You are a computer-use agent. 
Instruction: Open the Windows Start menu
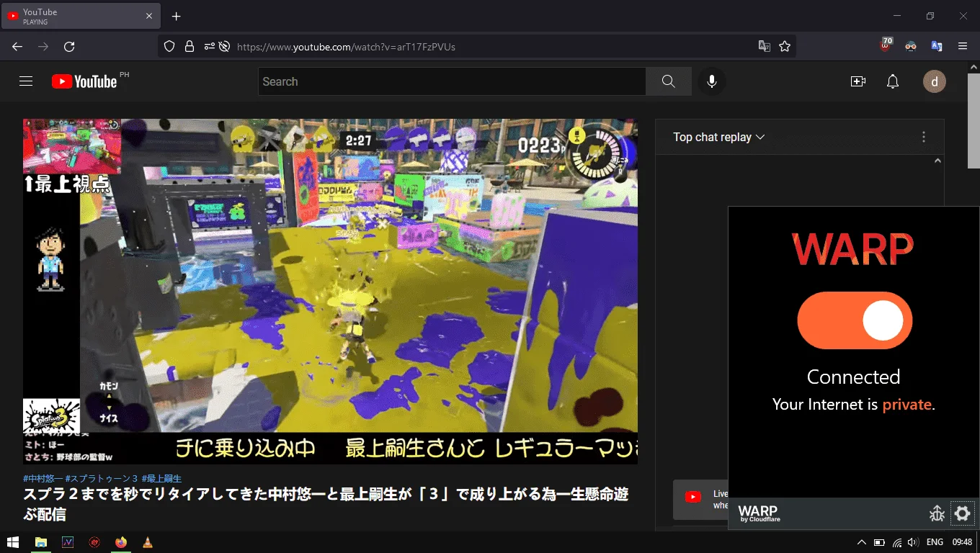tap(12, 541)
